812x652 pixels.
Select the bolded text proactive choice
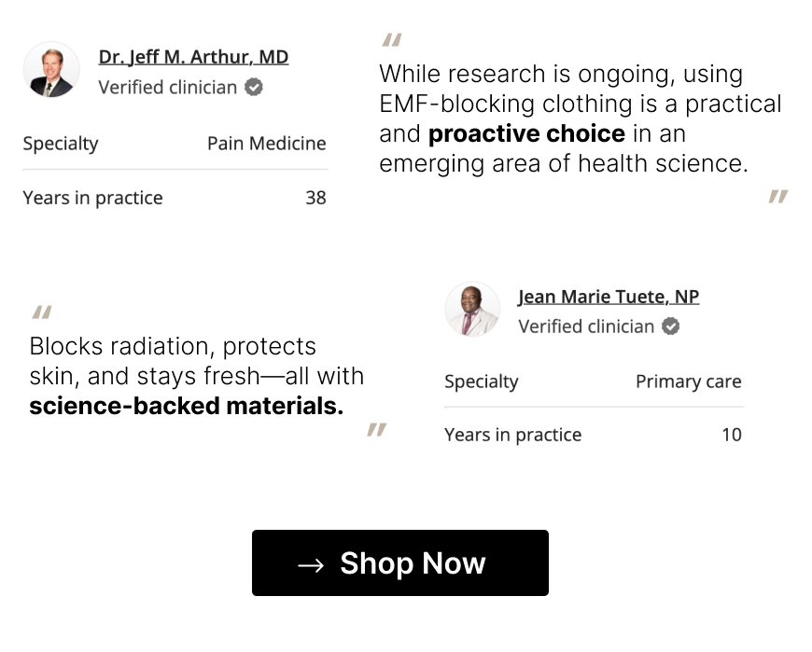[527, 133]
